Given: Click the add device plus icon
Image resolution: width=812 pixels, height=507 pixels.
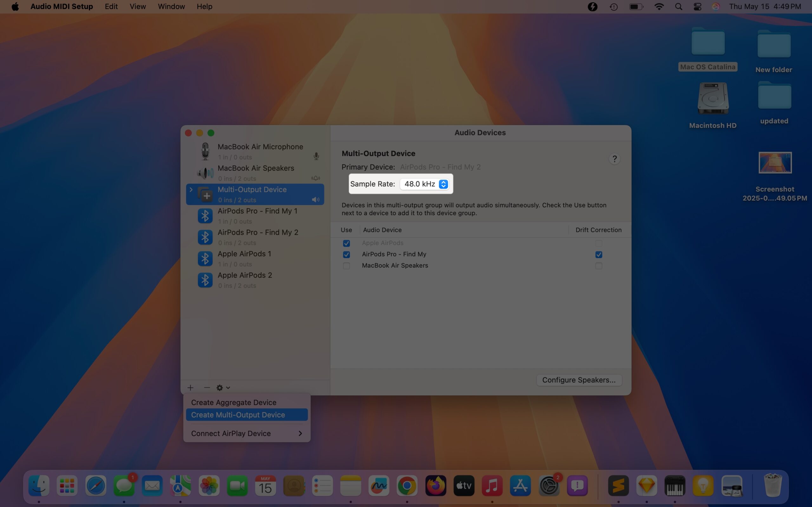Looking at the screenshot, I should [190, 387].
